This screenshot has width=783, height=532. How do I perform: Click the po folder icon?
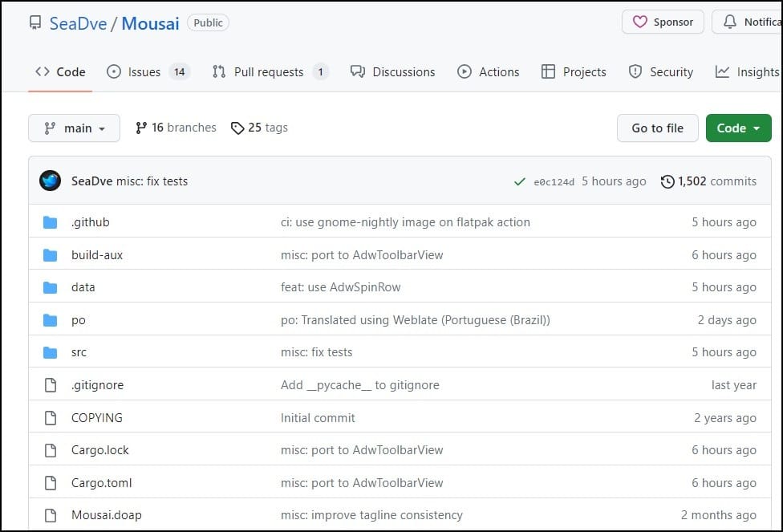(50, 320)
